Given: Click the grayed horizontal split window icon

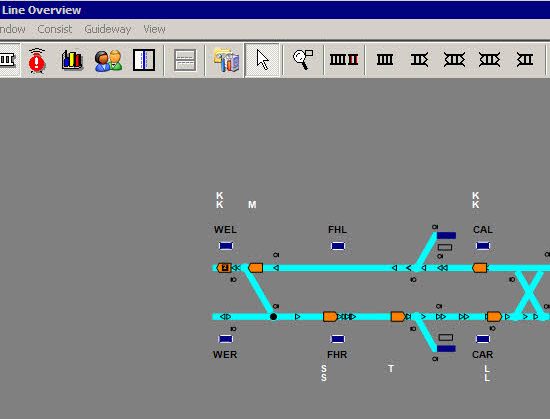Looking at the screenshot, I should [x=185, y=60].
